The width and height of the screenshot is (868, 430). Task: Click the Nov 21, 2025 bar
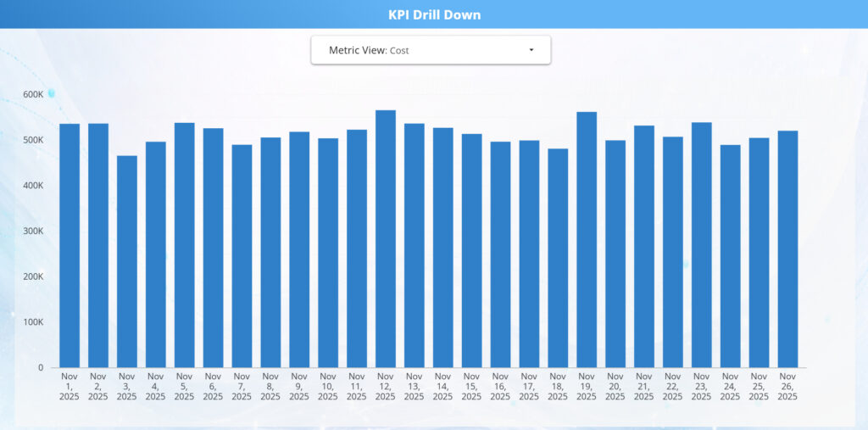pyautogui.click(x=644, y=246)
